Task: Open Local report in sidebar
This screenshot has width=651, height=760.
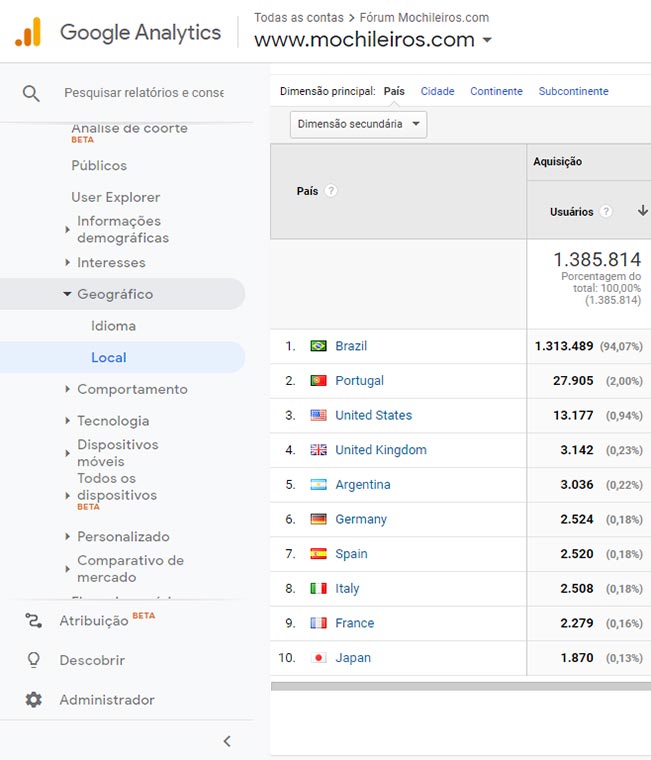Action: pyautogui.click(x=109, y=357)
